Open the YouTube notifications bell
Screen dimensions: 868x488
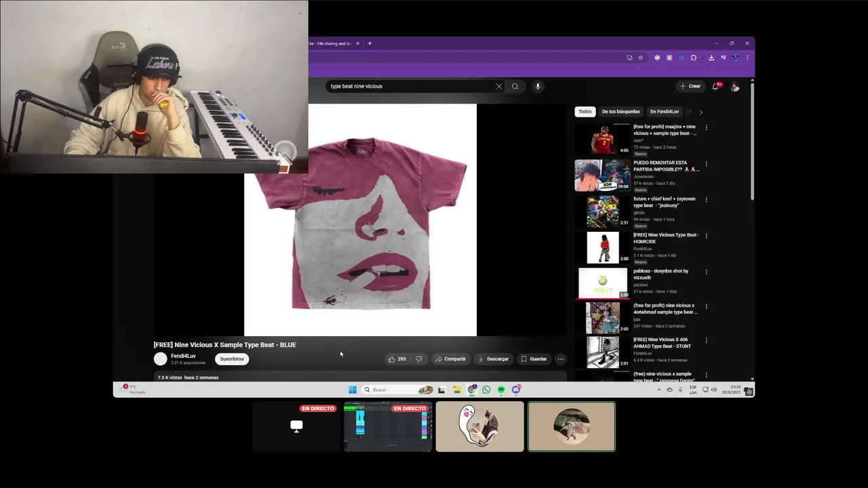coord(716,86)
